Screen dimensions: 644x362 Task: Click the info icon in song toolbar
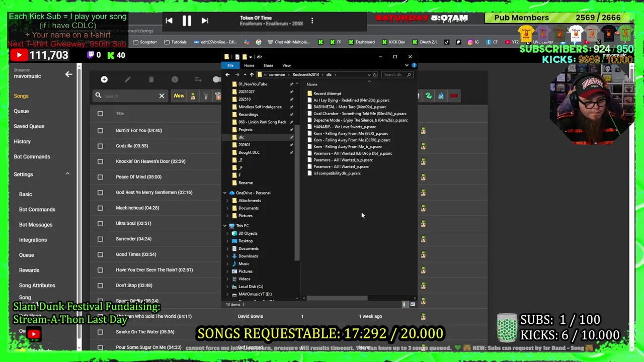[175, 79]
